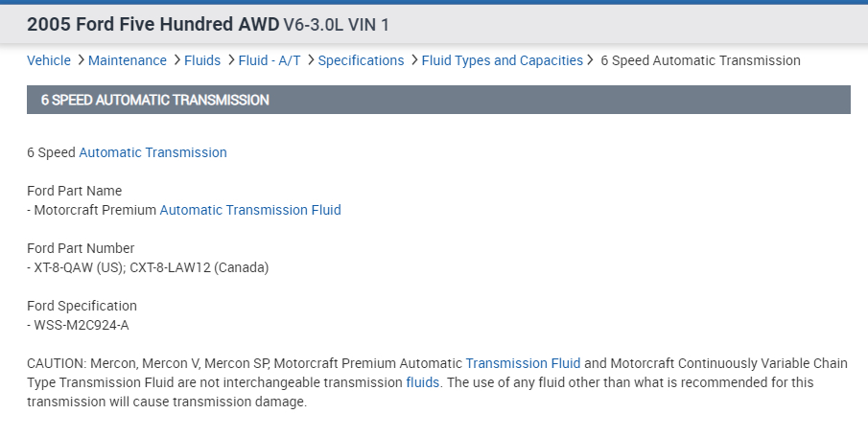
Task: Open the Automatic Transmission link after 6 Speed
Action: (x=152, y=152)
